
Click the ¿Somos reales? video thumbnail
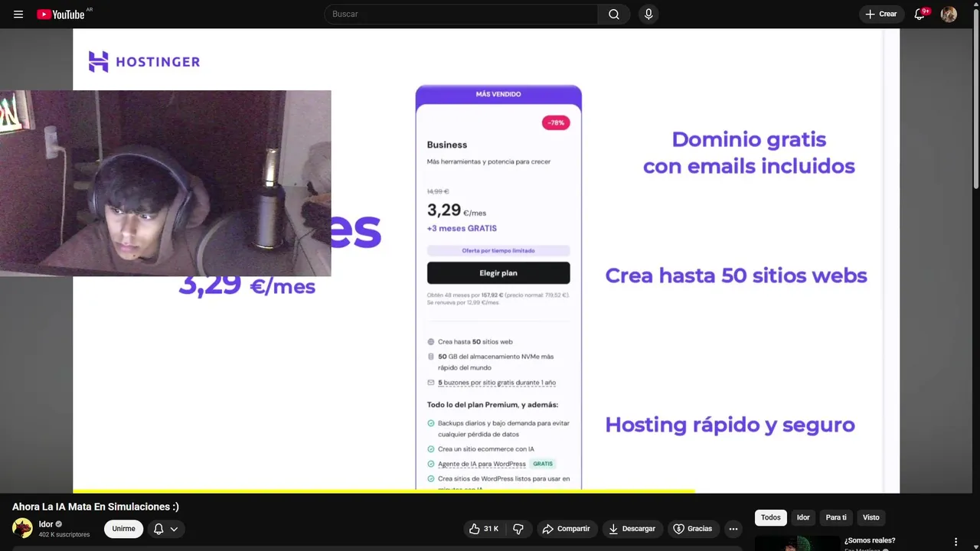point(797,543)
